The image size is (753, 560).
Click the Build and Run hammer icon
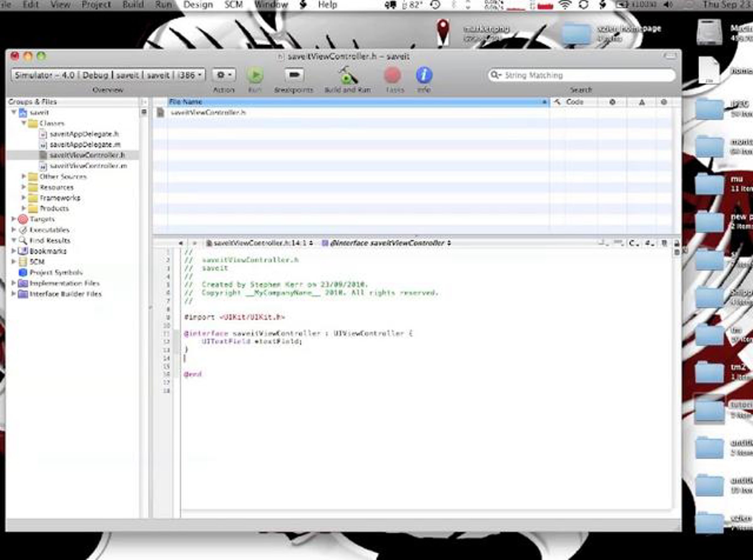[x=348, y=75]
